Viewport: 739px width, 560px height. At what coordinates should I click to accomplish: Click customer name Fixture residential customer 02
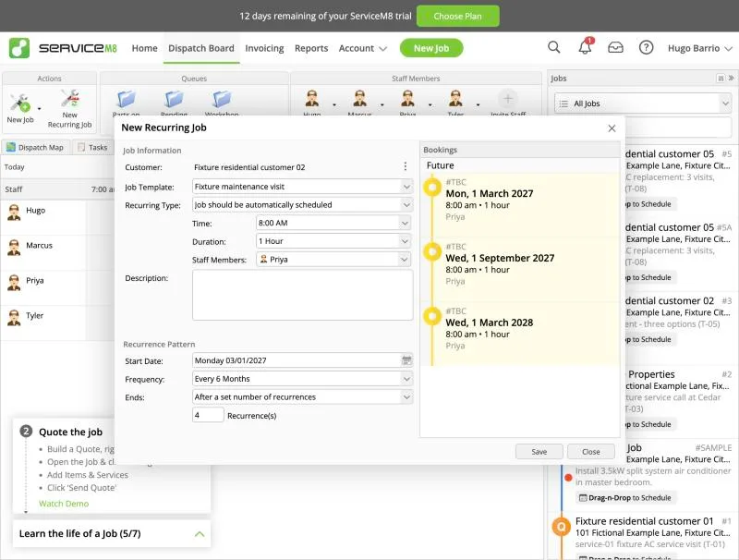click(x=249, y=167)
